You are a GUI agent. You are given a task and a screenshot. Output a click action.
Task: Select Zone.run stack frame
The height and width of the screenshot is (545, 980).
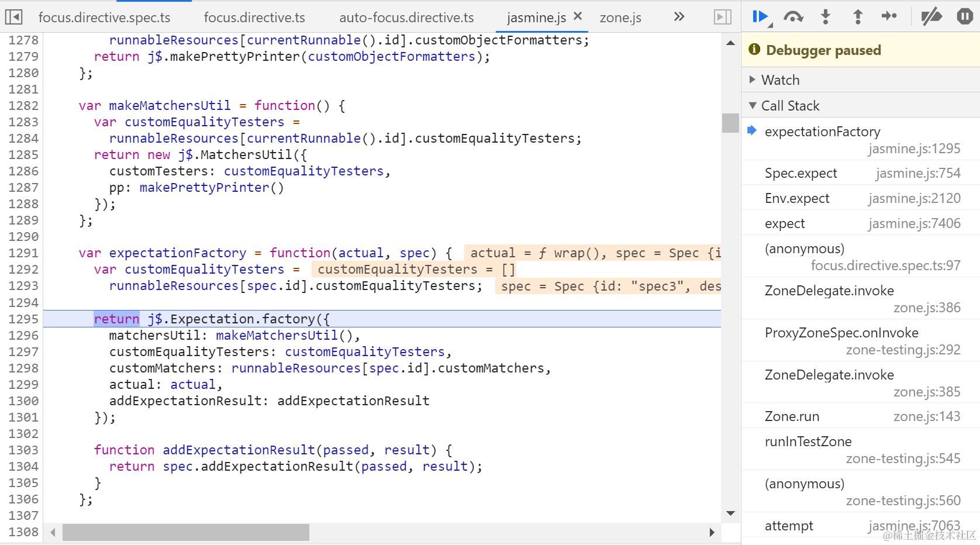pyautogui.click(x=861, y=416)
